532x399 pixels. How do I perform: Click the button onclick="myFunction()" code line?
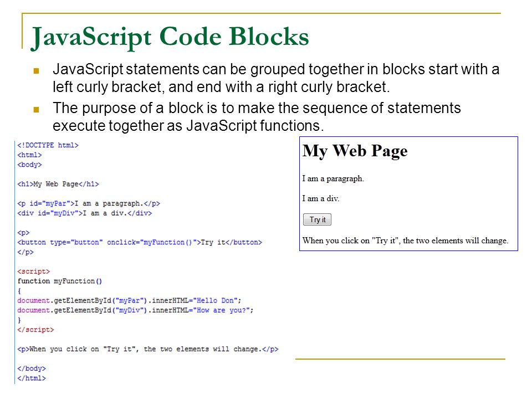140,242
